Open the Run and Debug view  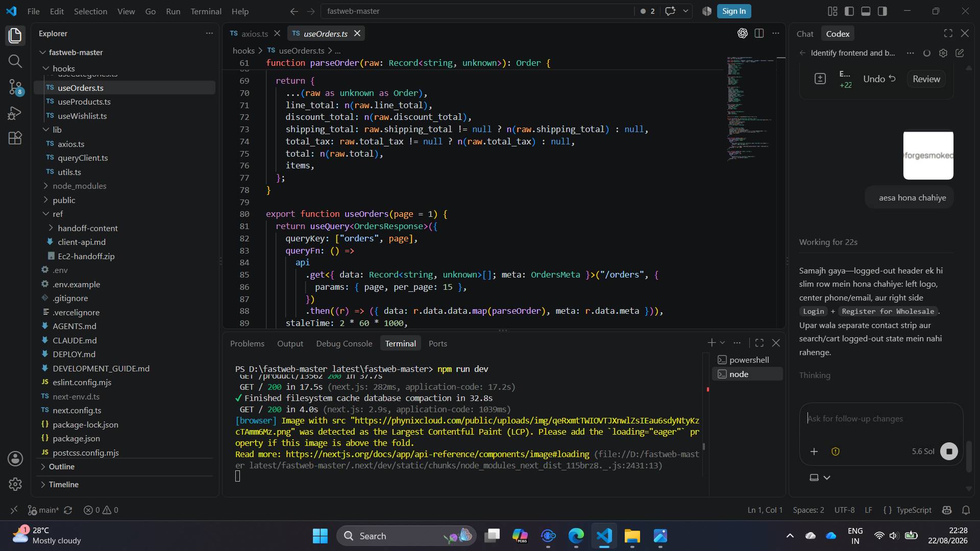[15, 113]
